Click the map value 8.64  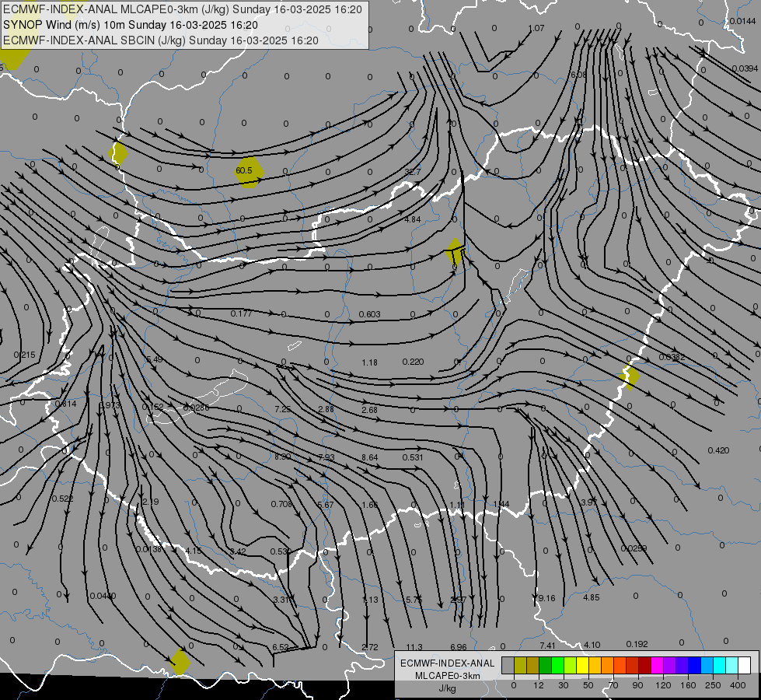[x=369, y=457]
